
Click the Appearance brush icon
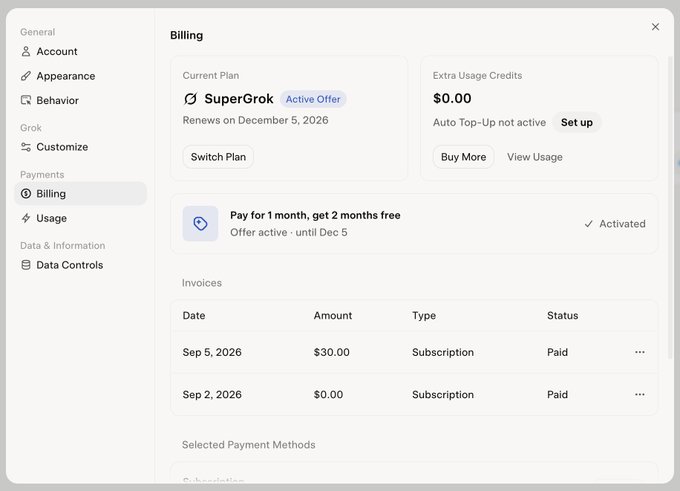26,76
